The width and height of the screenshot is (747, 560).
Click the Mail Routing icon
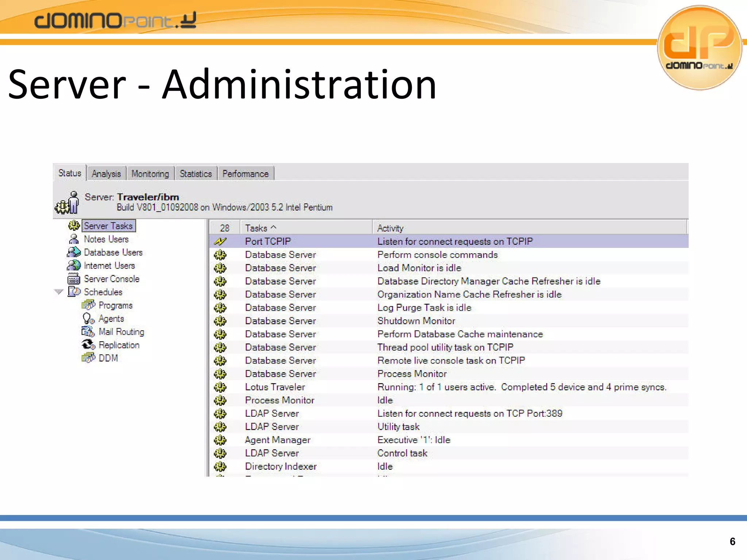(x=88, y=331)
